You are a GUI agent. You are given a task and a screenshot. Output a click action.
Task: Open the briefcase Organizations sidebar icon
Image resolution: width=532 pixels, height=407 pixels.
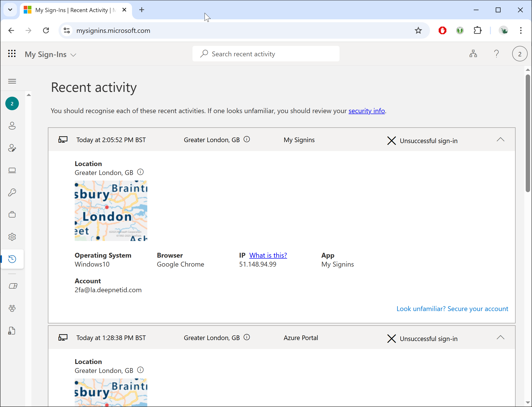12,215
